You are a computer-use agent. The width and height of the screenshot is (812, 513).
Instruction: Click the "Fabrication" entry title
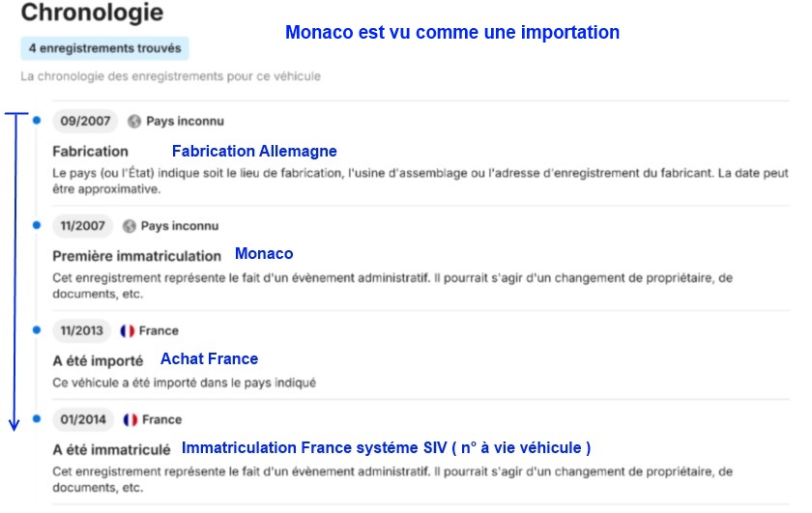pyautogui.click(x=90, y=152)
